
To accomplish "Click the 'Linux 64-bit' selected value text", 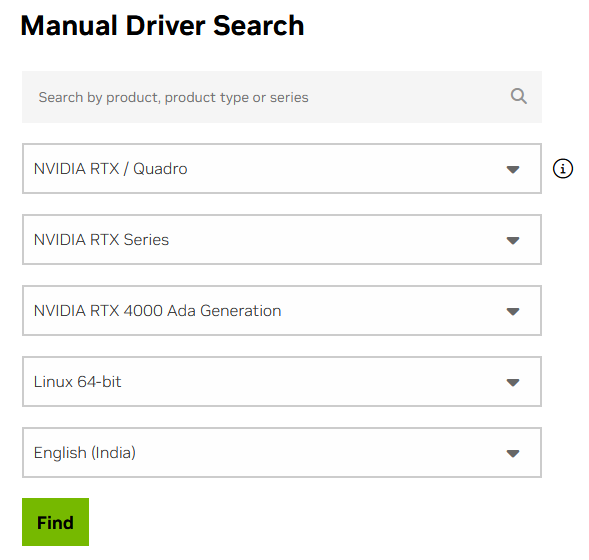I will click(77, 382).
